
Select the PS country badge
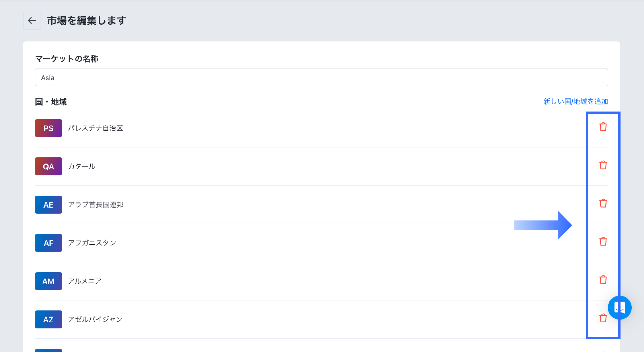[48, 128]
